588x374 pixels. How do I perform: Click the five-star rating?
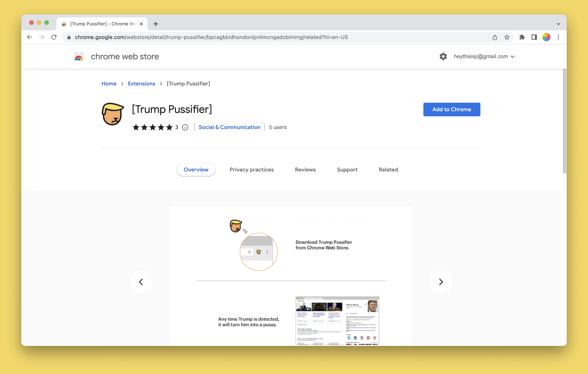click(153, 127)
